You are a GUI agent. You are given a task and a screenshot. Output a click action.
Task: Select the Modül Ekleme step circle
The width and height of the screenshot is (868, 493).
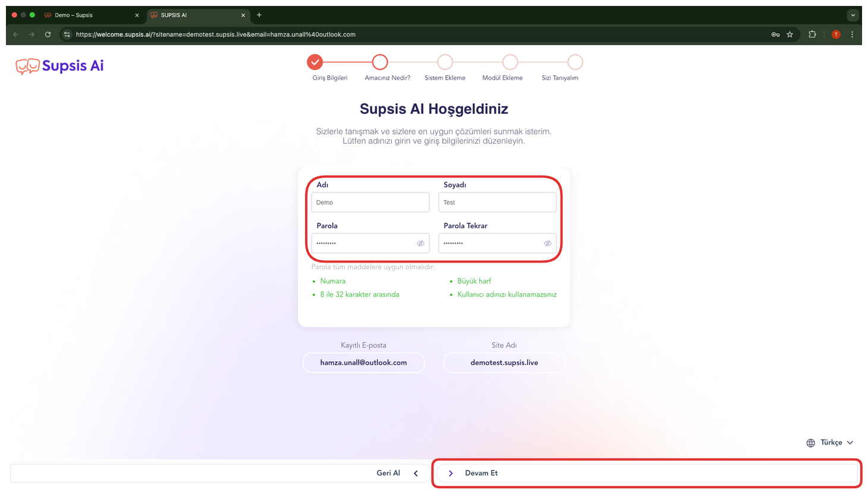(510, 62)
